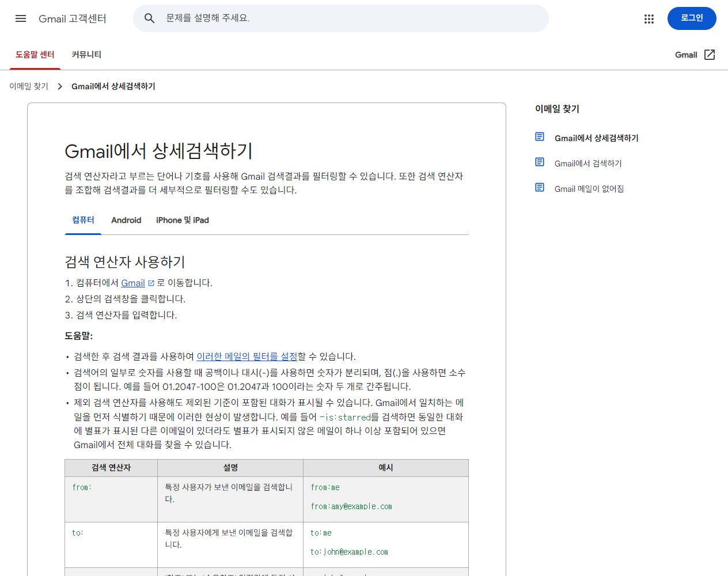This screenshot has height=576, width=728.
Task: Click the 로그인 button
Action: tap(692, 18)
